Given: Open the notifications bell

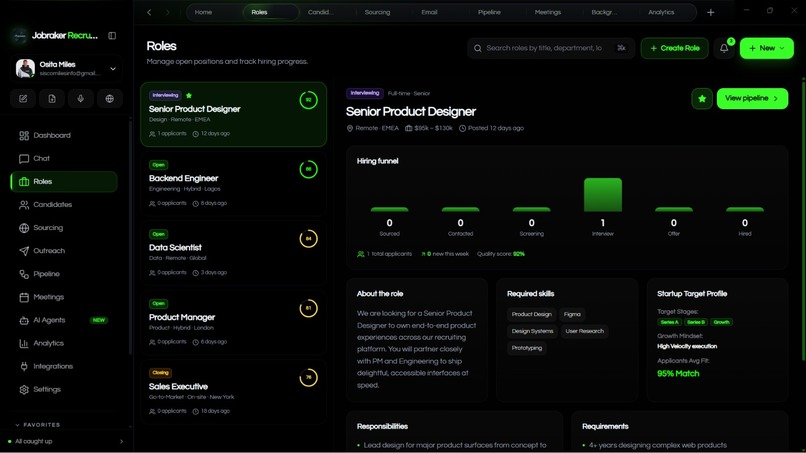Looking at the screenshot, I should [x=724, y=48].
